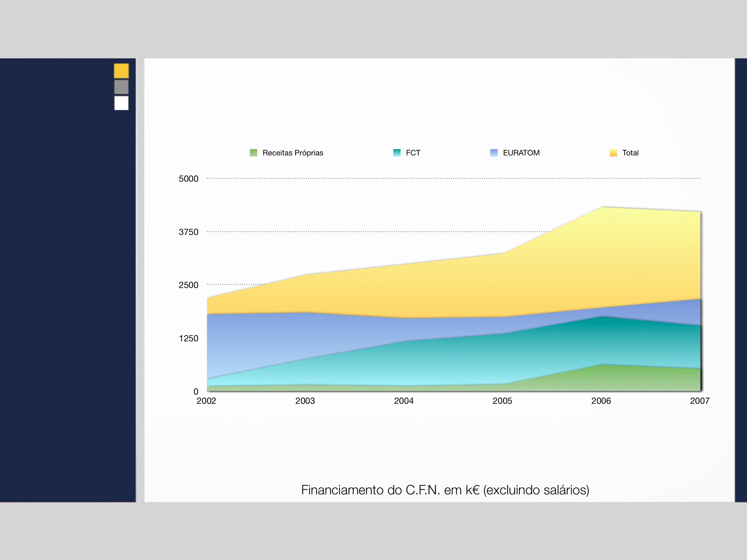Select the caption 'Financiamento do C.F.N. em k€'
Screen dimensions: 747x560
tap(391, 490)
